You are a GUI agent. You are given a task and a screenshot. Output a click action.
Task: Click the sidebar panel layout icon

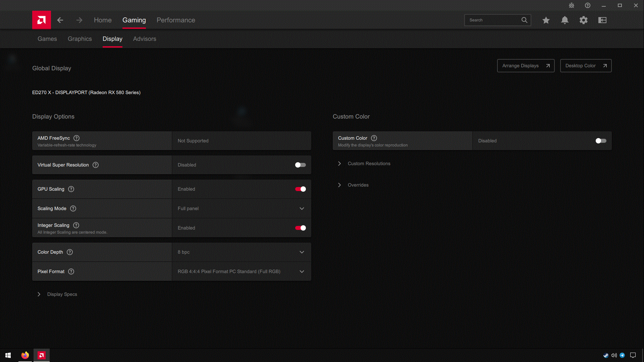pyautogui.click(x=602, y=20)
